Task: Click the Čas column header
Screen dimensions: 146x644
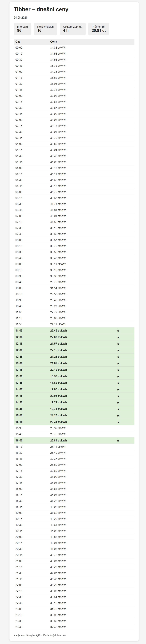Action: 18,42
